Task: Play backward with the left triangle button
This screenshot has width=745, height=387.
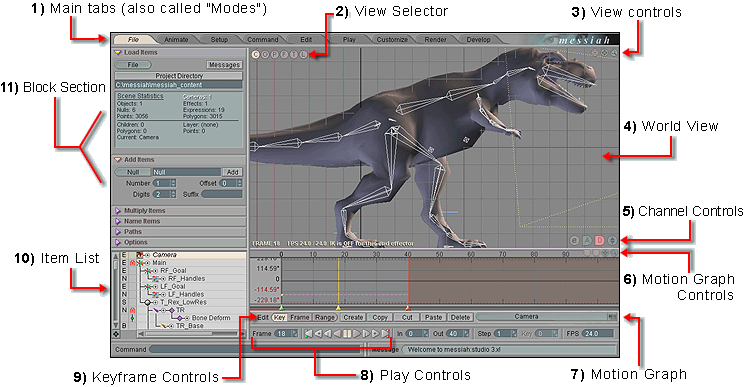Action: (337, 333)
